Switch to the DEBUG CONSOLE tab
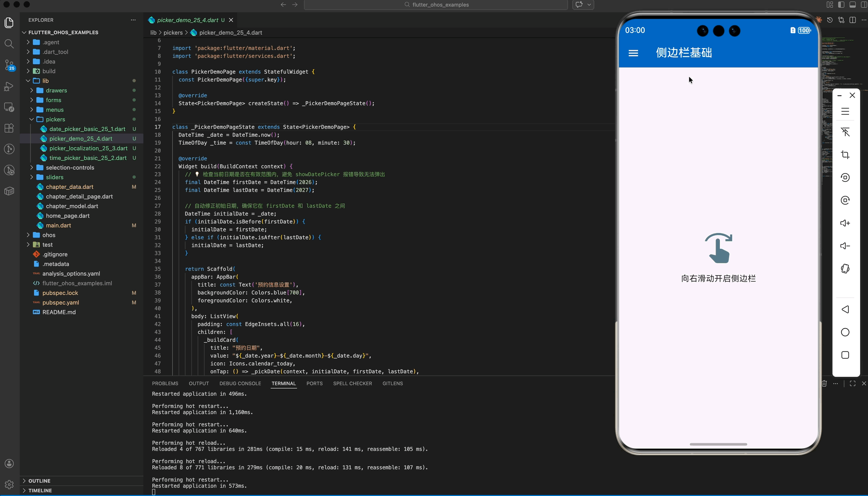The image size is (868, 496). [x=240, y=383]
